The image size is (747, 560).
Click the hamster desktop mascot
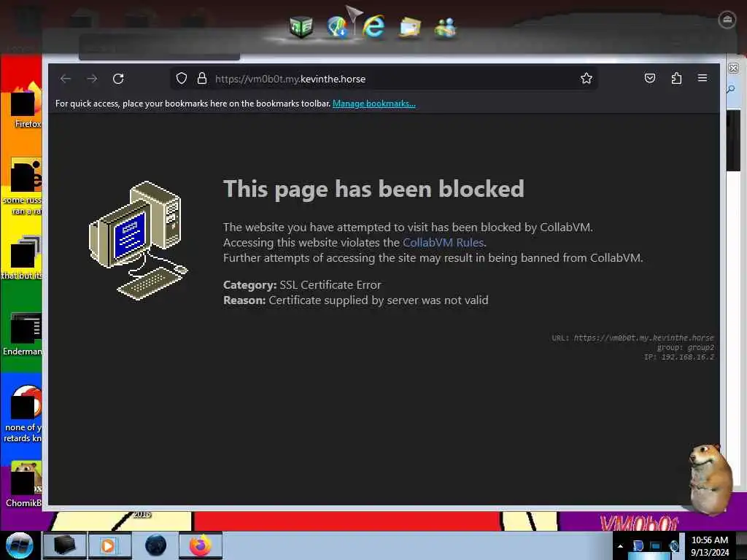711,479
